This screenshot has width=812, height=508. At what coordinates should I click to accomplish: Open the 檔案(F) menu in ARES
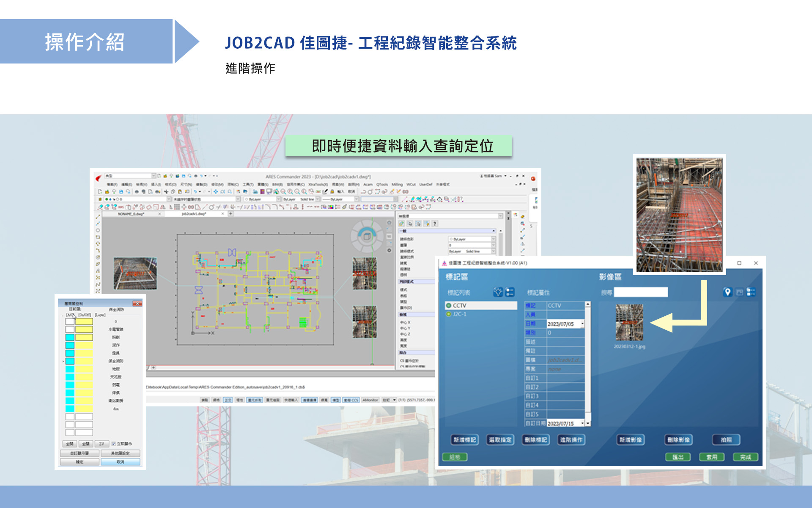click(112, 185)
